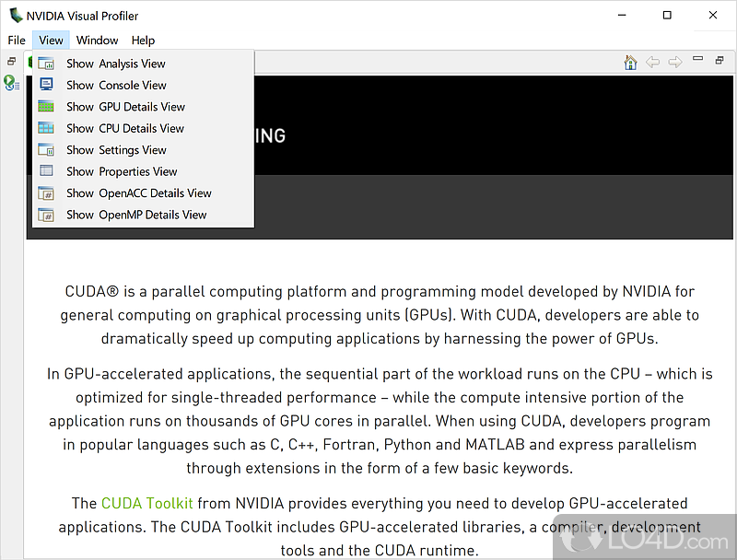
Task: Open the CUDA Toolkit link
Action: [147, 503]
